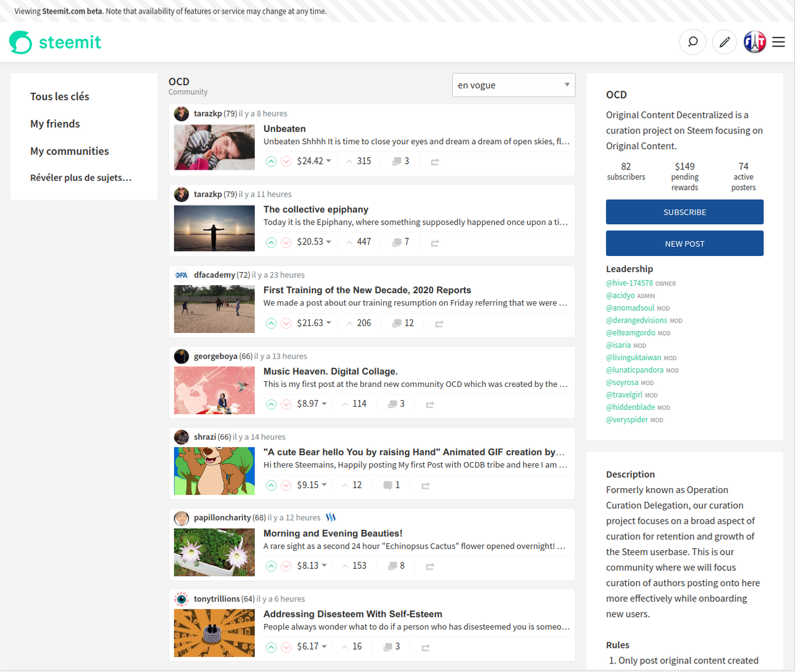Open Music Heaven. Digital Collage. title
This screenshot has width=795, height=672.
[x=330, y=371]
